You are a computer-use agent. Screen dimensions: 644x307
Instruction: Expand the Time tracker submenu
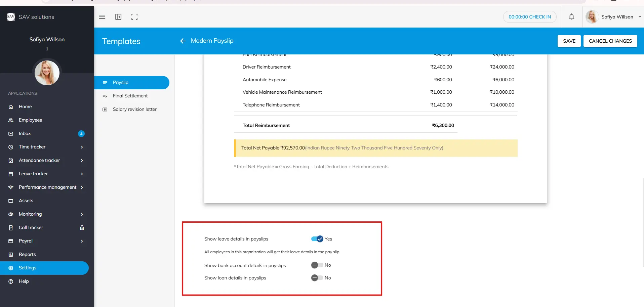(82, 147)
